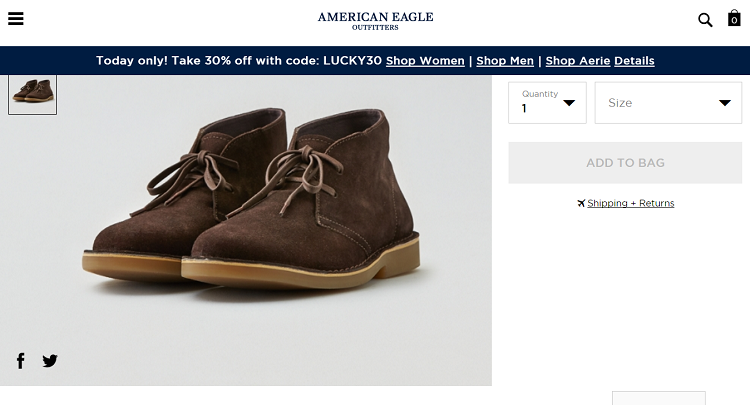Click the LUCKY30 promo banner text

pyautogui.click(x=238, y=61)
